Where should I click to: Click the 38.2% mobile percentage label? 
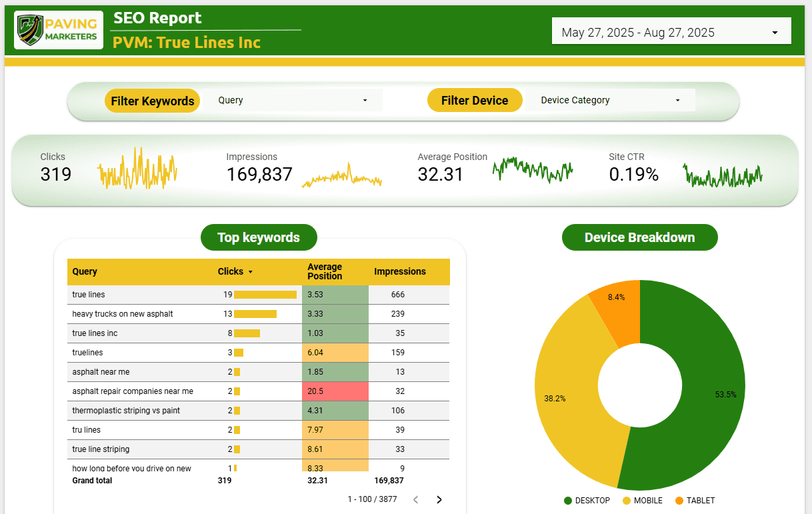[555, 399]
